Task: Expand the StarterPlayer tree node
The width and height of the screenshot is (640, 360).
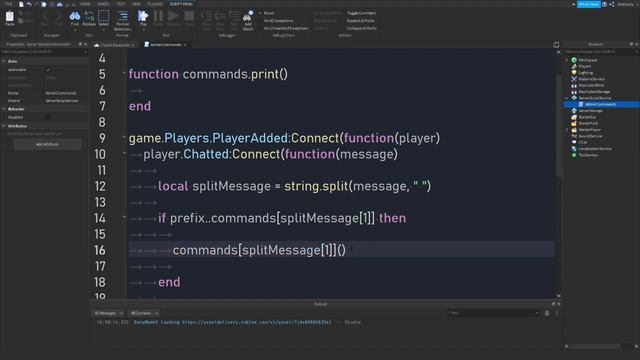Action: pos(567,130)
